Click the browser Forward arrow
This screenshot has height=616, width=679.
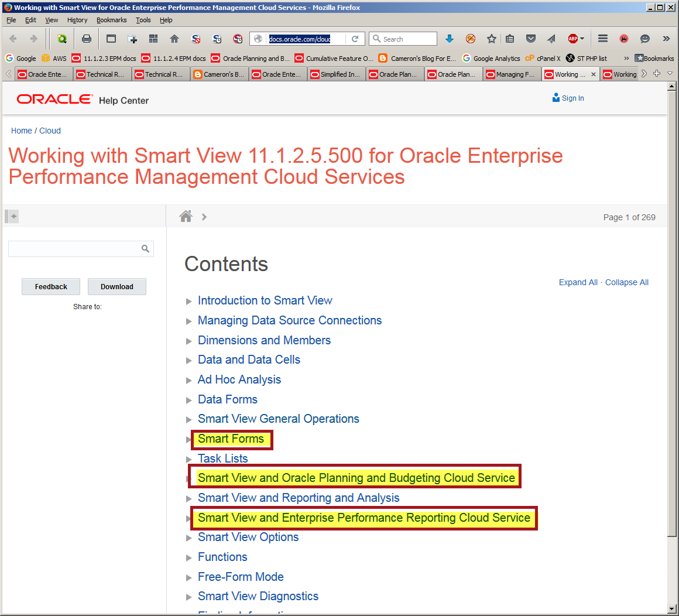(34, 39)
